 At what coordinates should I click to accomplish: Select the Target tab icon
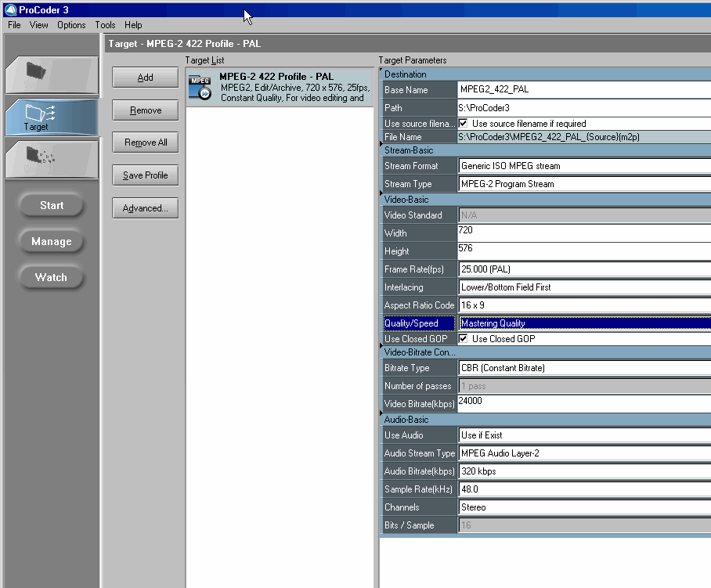click(40, 112)
